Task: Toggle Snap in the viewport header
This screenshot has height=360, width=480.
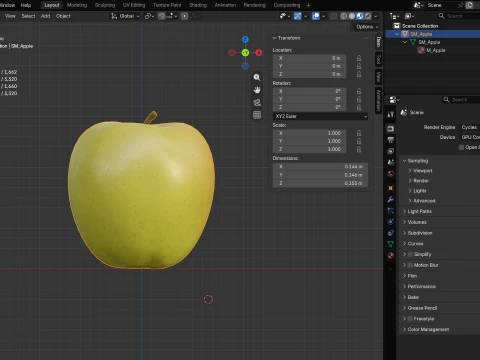Action: tap(162, 16)
